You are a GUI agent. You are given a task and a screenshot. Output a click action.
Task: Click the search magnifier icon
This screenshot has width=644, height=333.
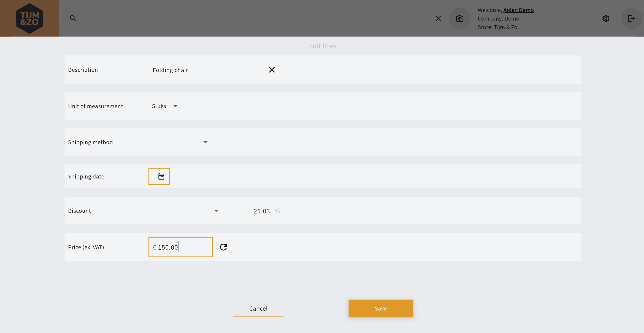coord(73,18)
